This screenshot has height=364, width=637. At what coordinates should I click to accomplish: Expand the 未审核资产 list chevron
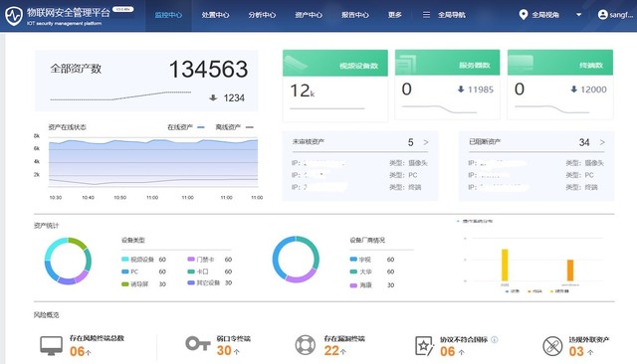coord(426,142)
